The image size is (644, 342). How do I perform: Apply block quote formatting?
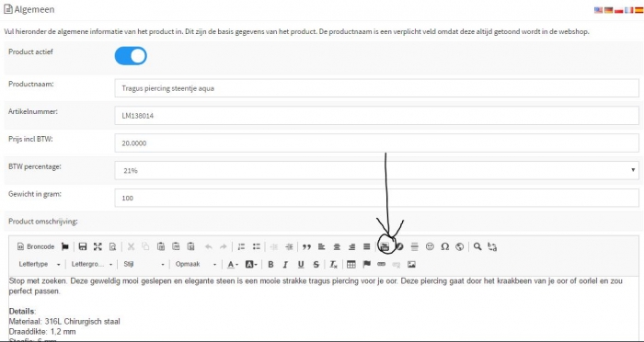tap(306, 246)
